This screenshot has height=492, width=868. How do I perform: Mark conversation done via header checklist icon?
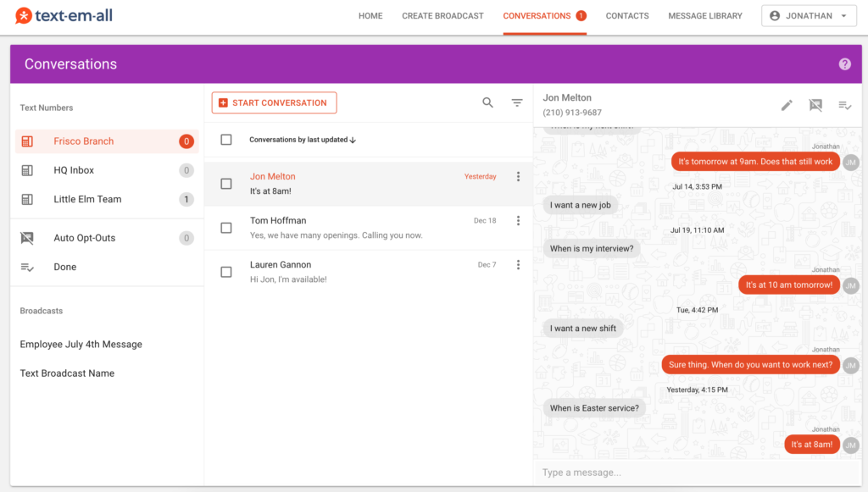(844, 105)
